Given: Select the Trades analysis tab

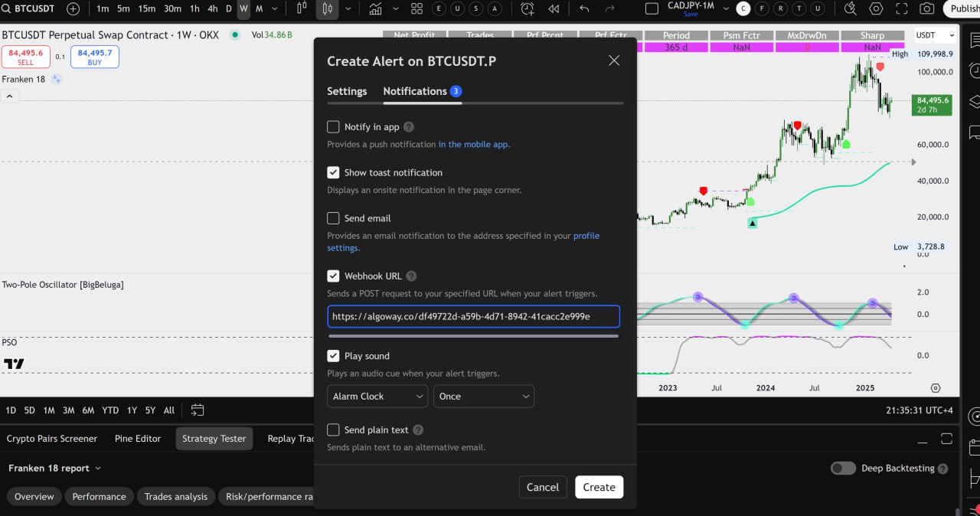Looking at the screenshot, I should (x=176, y=497).
